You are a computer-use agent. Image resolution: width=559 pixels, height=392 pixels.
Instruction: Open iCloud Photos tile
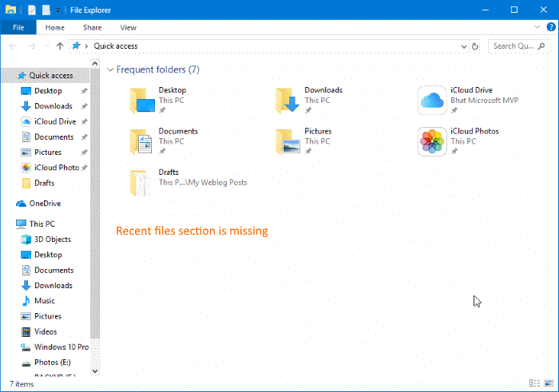click(458, 141)
